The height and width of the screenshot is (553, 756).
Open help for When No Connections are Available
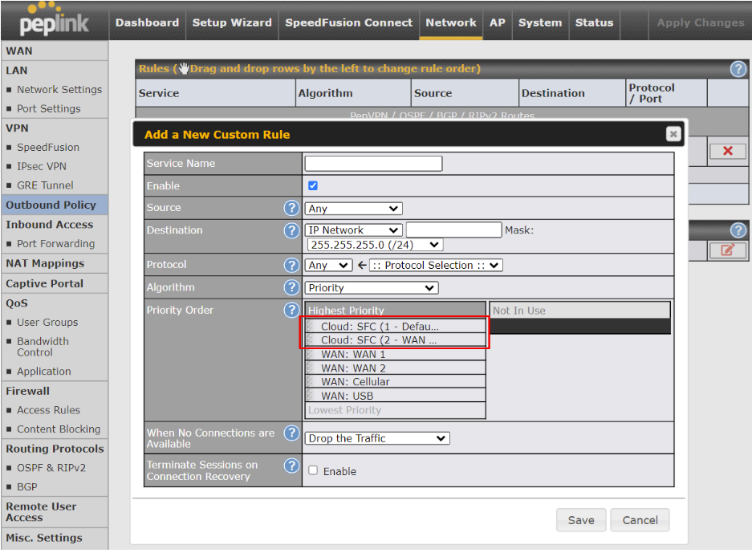pyautogui.click(x=293, y=434)
